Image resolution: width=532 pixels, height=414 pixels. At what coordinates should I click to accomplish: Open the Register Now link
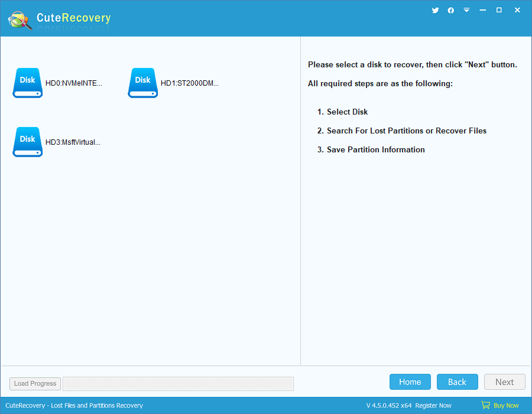pos(433,405)
